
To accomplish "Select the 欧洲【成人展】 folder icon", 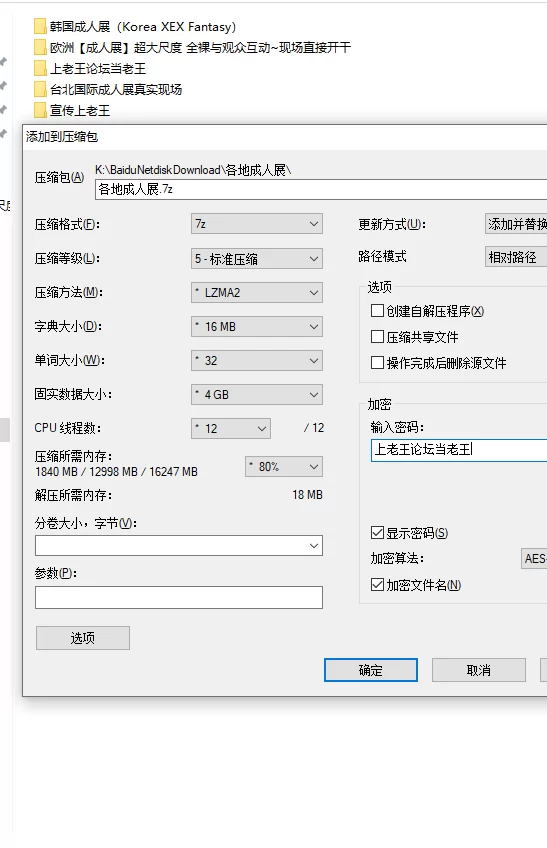I will click(x=40, y=48).
